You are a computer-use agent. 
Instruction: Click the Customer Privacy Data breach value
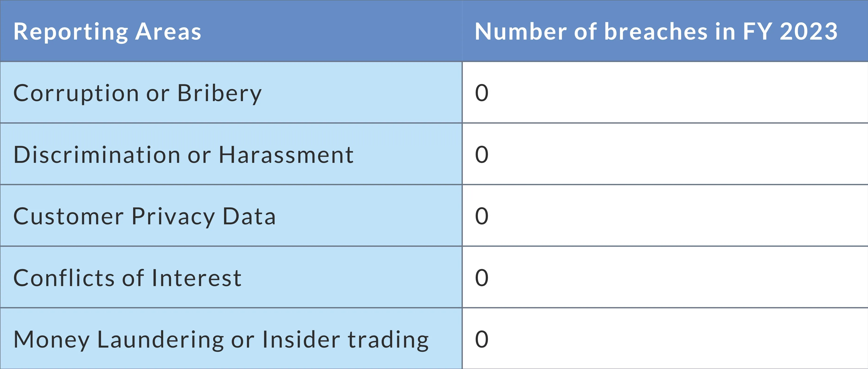[481, 216]
